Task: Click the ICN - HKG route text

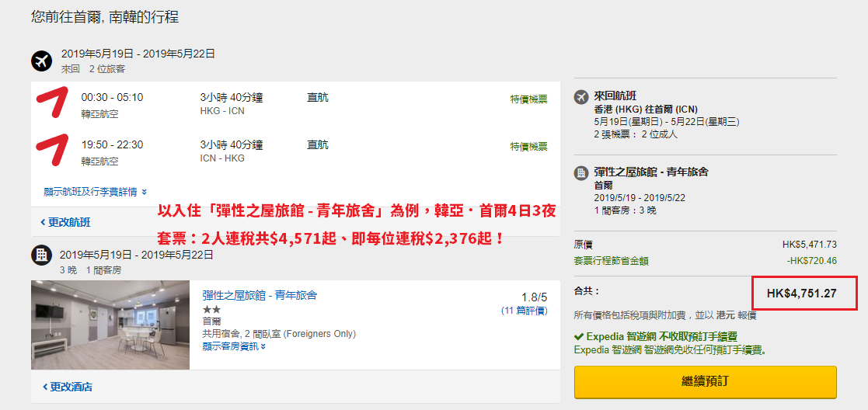Action: coord(222,158)
